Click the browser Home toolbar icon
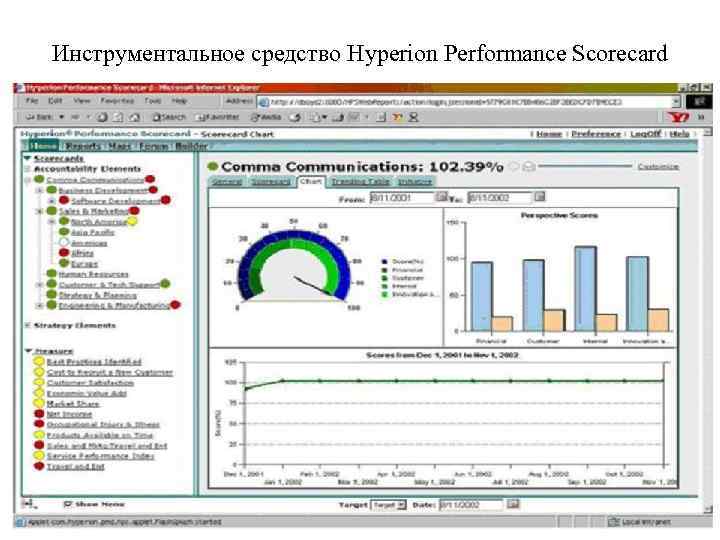The height and width of the screenshot is (540, 720). [135, 118]
